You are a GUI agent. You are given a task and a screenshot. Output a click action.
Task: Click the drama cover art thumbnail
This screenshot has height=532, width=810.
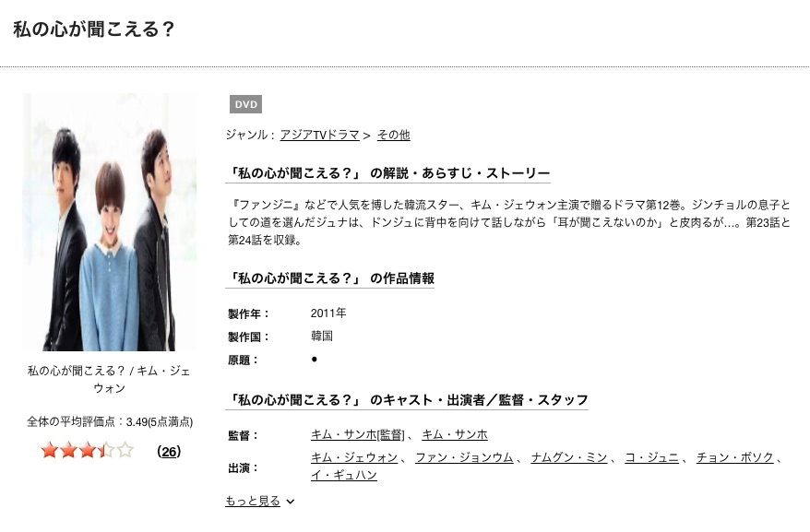tap(110, 222)
